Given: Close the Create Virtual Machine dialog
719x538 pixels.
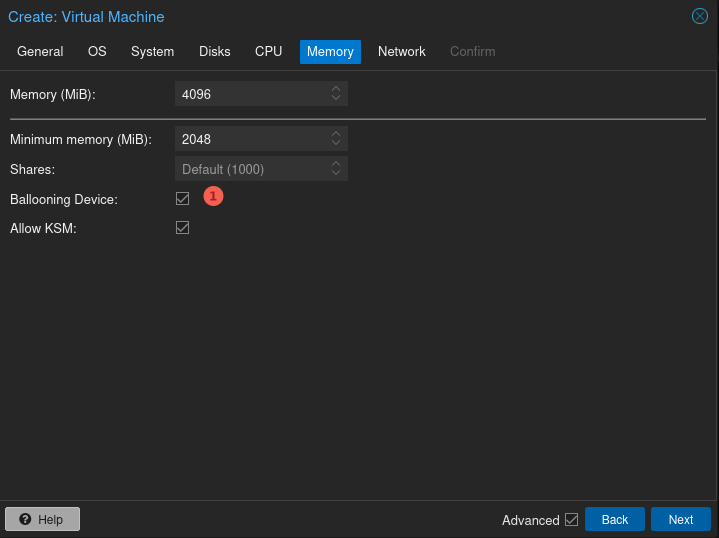Looking at the screenshot, I should point(700,16).
